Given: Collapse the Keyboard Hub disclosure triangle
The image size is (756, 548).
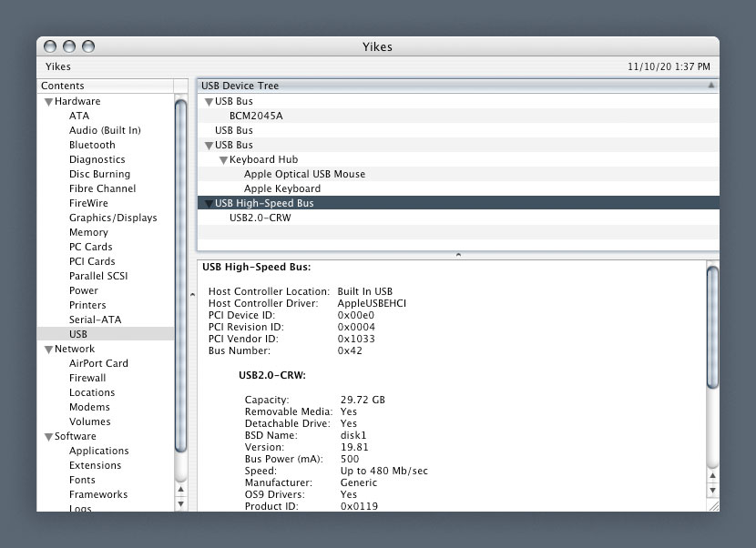Looking at the screenshot, I should pyautogui.click(x=223, y=160).
